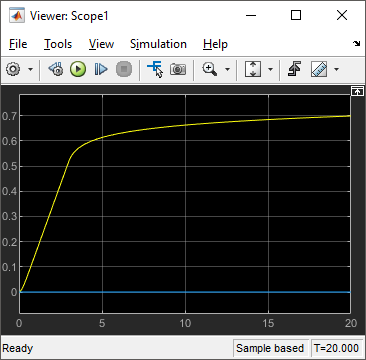Select the Zoom magnifier tool
Image resolution: width=366 pixels, height=360 pixels.
[x=210, y=69]
